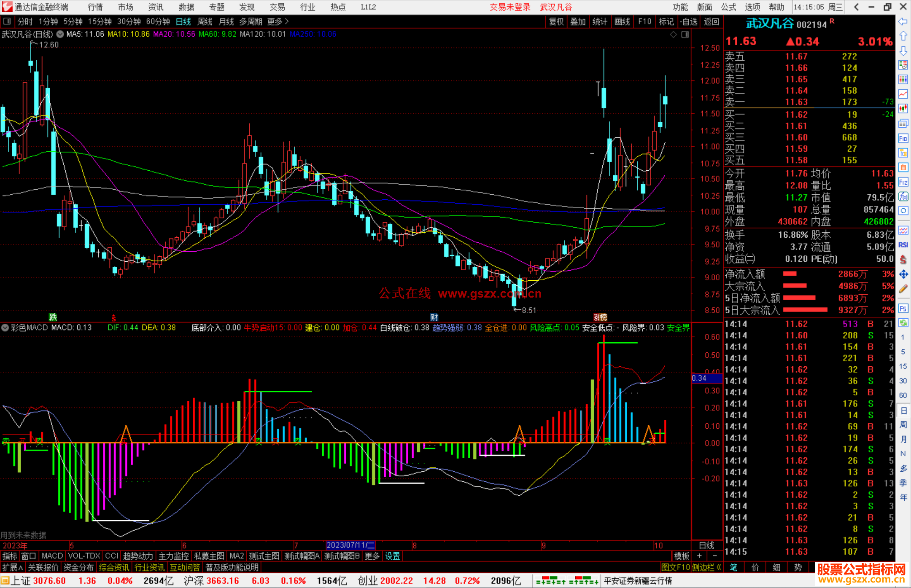Expand the 扩展 panel at bottom-left

click(12, 567)
